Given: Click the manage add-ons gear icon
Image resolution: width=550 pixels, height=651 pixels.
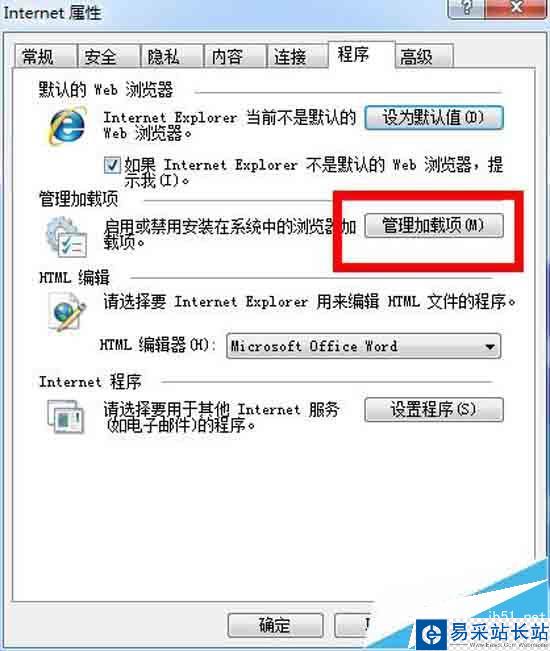Looking at the screenshot, I should (x=66, y=237).
